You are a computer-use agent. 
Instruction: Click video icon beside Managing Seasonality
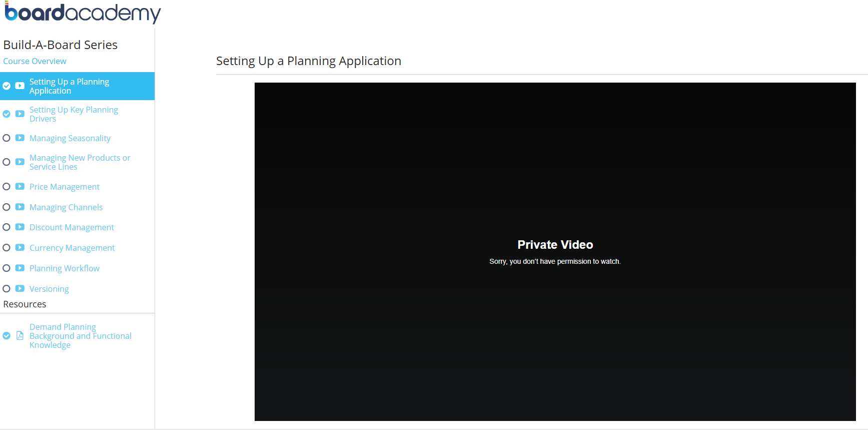pyautogui.click(x=20, y=138)
